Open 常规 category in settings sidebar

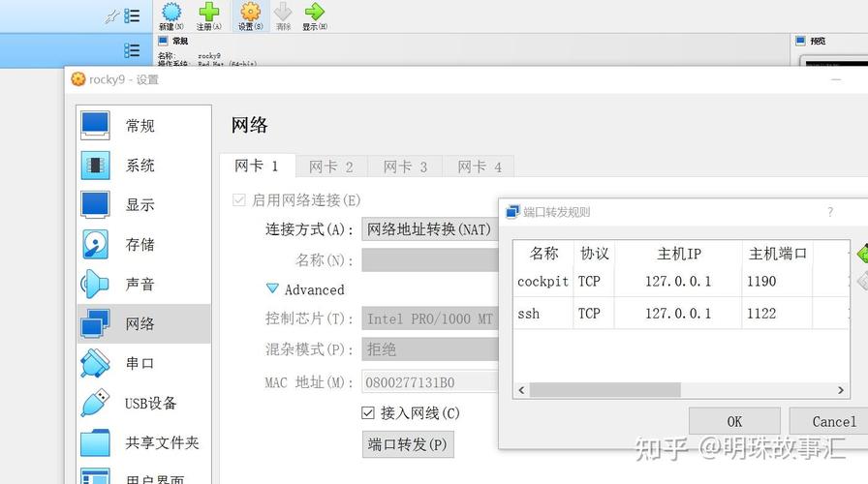click(x=144, y=126)
